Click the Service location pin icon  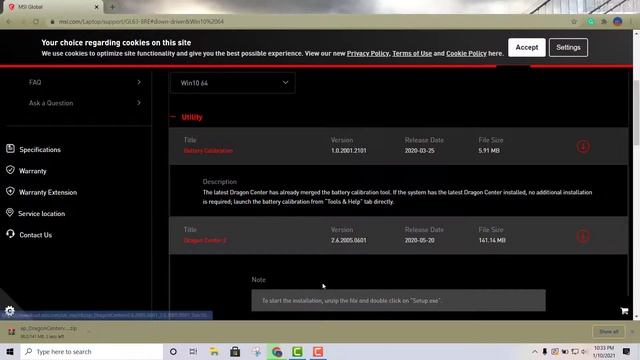pyautogui.click(x=10, y=212)
